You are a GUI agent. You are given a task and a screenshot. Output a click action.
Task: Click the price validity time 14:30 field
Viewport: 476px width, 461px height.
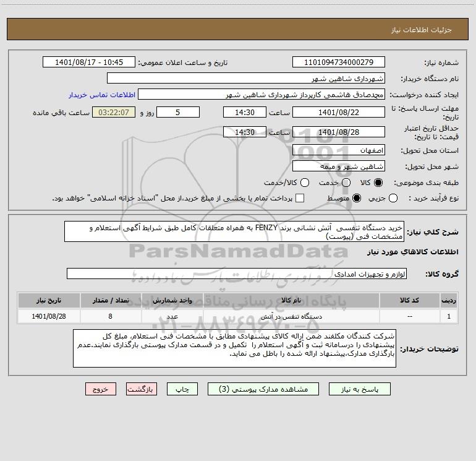[x=245, y=132]
